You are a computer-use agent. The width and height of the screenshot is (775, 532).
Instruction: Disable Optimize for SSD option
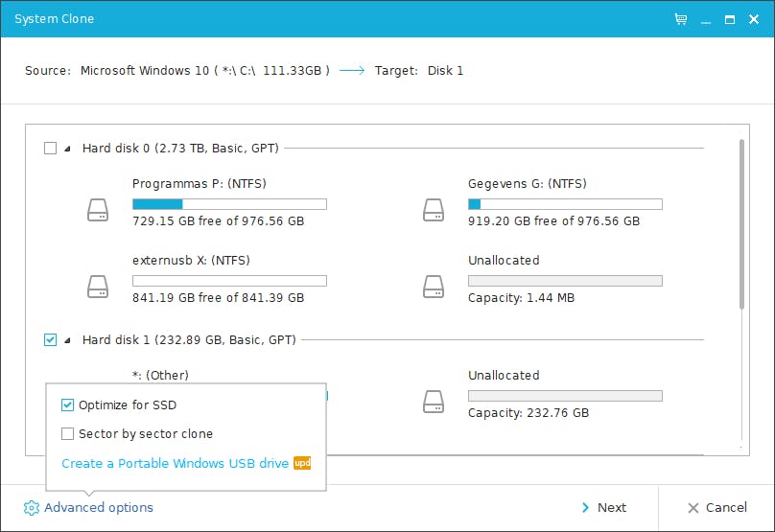(68, 405)
